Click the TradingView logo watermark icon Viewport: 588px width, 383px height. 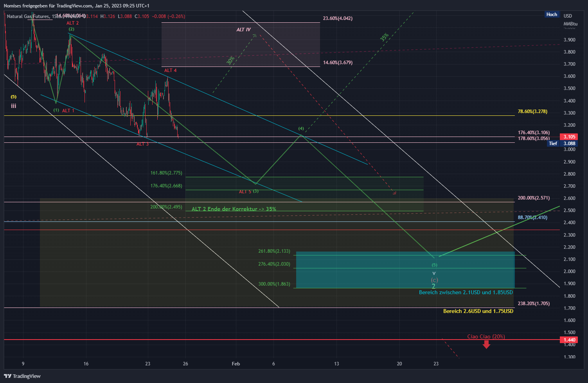[x=7, y=376]
